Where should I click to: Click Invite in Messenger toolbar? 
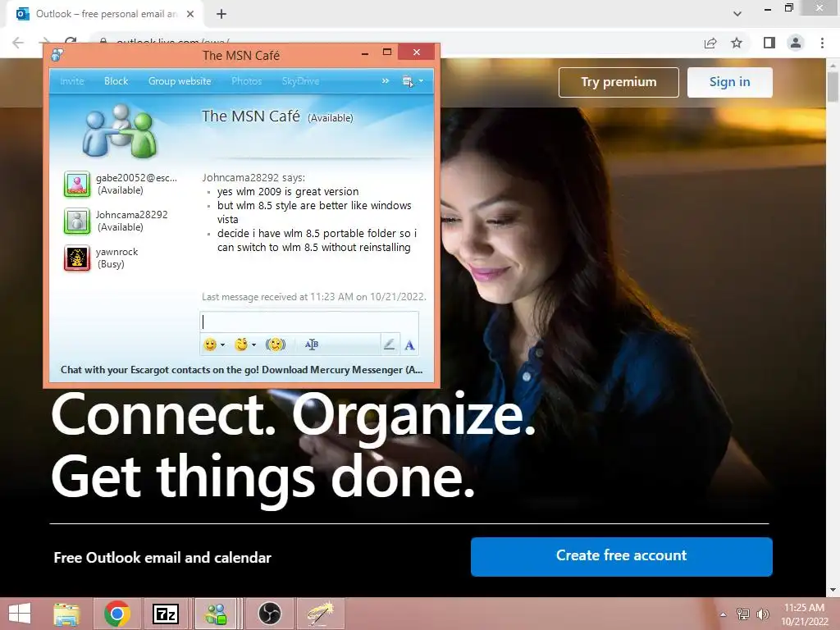72,81
